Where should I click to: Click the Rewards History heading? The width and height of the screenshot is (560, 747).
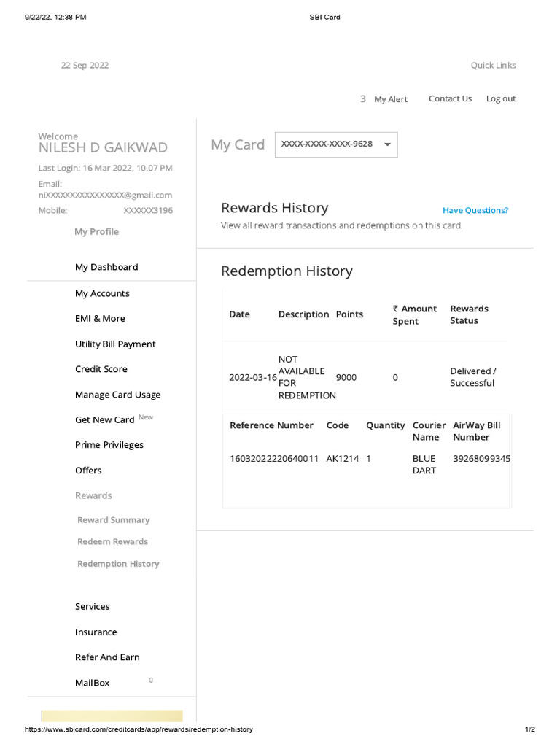click(x=275, y=208)
